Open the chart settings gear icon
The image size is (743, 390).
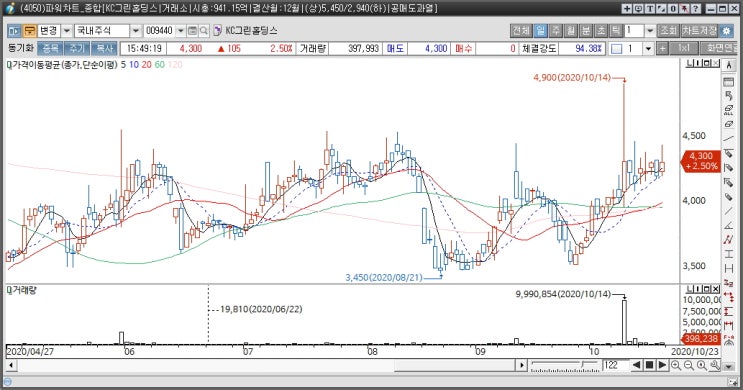(726, 31)
